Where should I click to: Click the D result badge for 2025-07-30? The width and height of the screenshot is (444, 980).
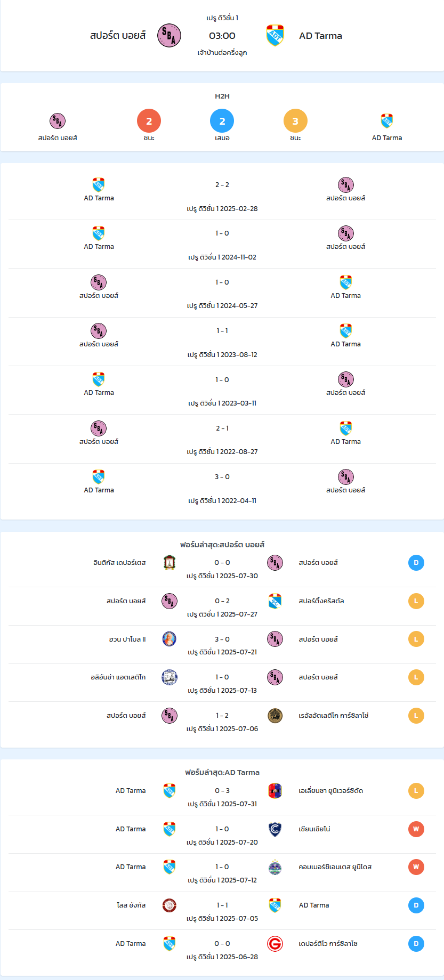[x=416, y=563]
